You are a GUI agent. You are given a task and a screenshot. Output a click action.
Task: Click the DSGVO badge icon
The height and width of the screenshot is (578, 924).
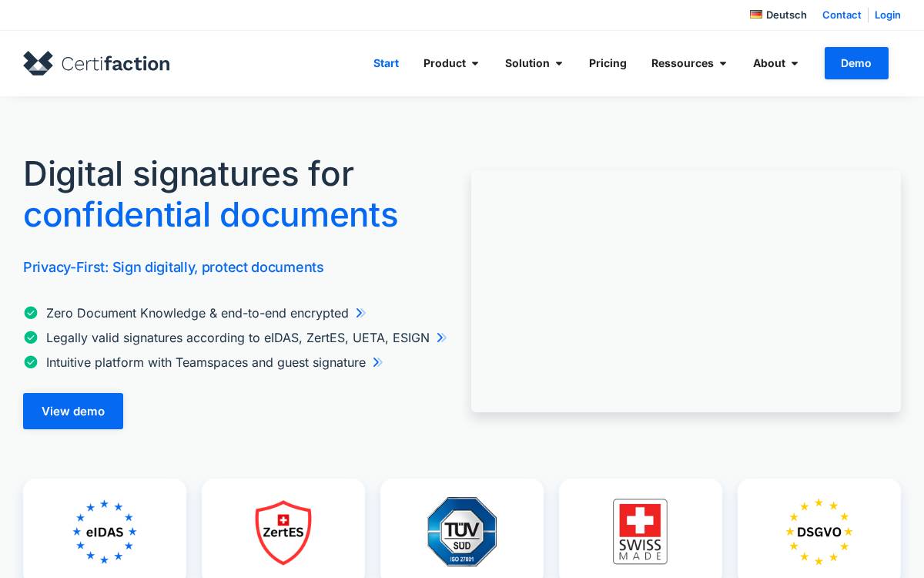[x=819, y=532]
